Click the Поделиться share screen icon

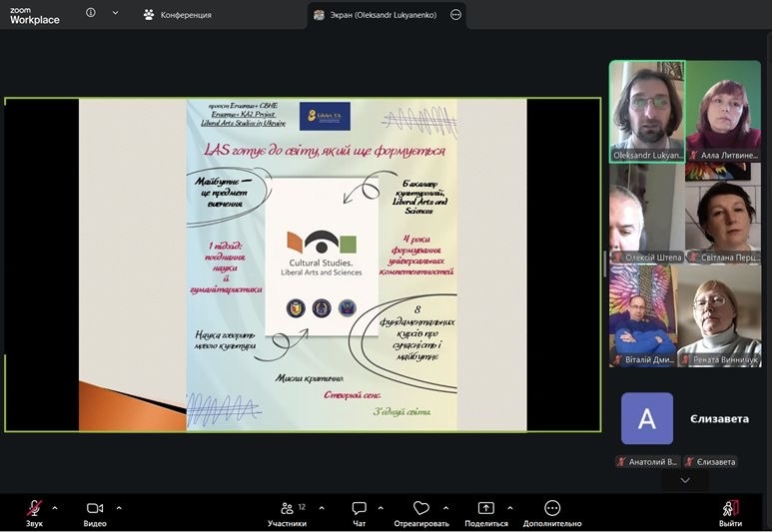point(485,509)
